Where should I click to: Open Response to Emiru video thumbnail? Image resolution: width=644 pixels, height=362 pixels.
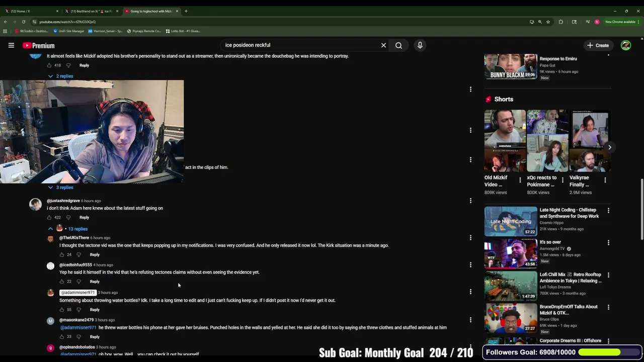(511, 67)
